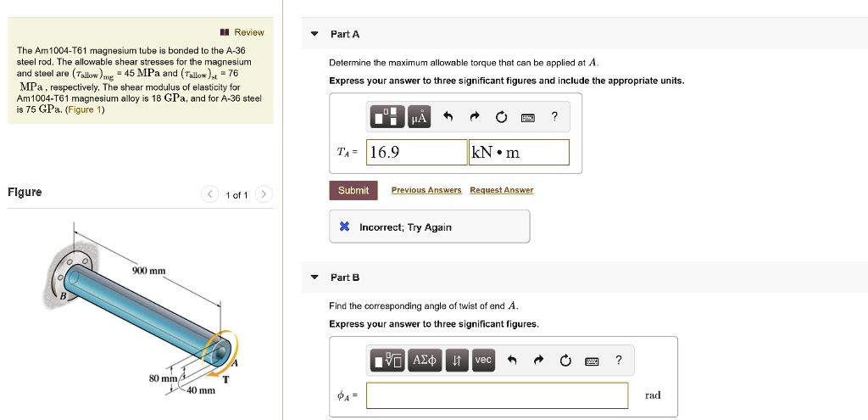Go to the previous figure

[209, 195]
